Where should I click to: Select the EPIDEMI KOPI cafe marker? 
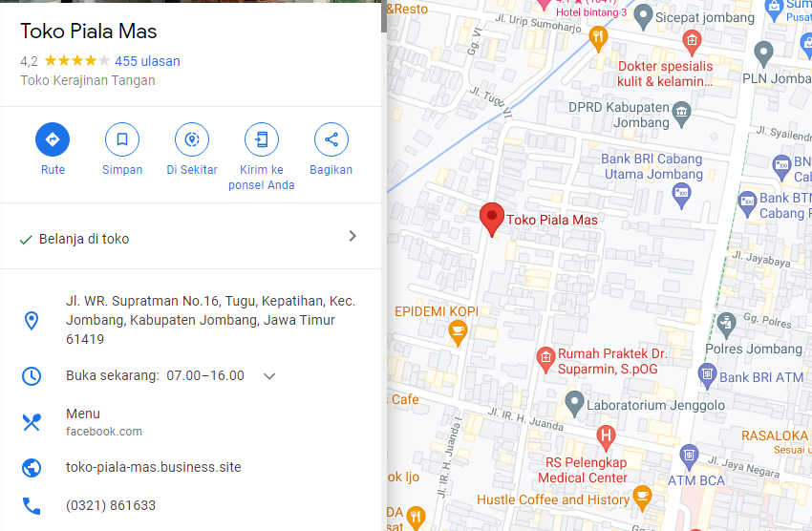(x=458, y=333)
